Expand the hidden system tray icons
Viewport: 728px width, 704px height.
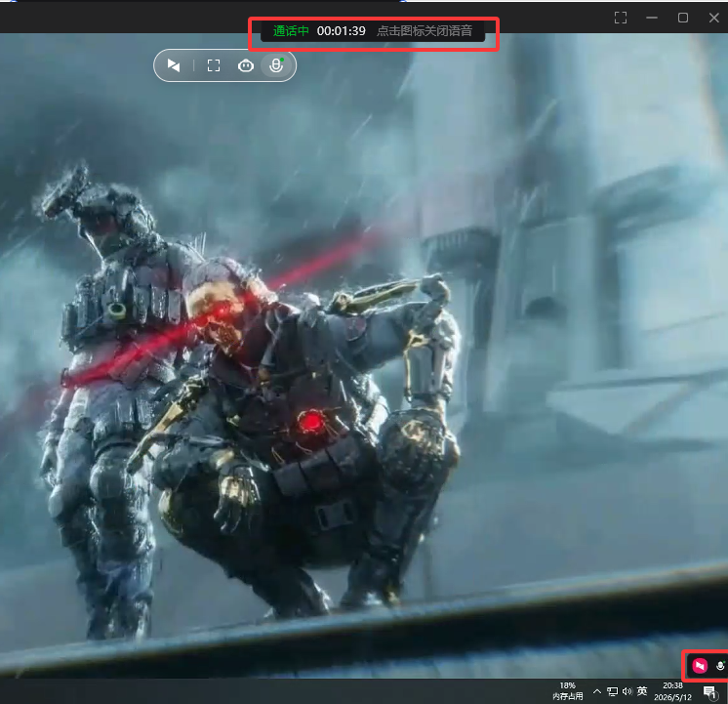[597, 691]
